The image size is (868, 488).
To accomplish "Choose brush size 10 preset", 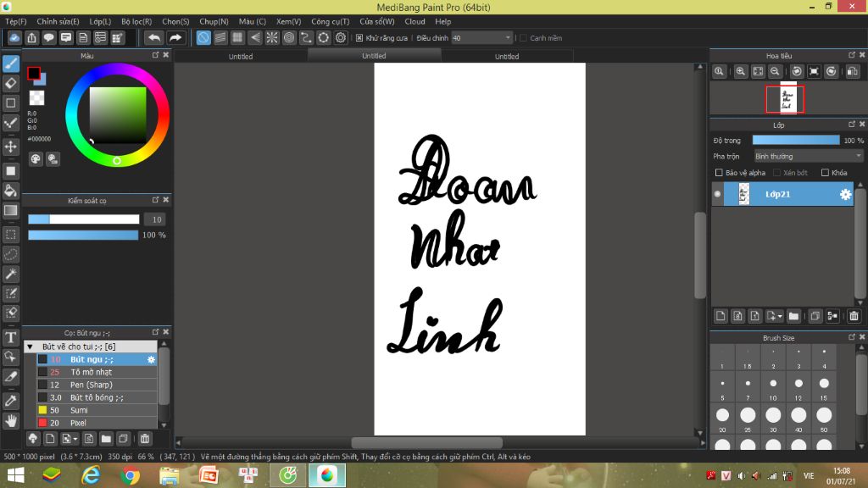I will pyautogui.click(x=773, y=386).
